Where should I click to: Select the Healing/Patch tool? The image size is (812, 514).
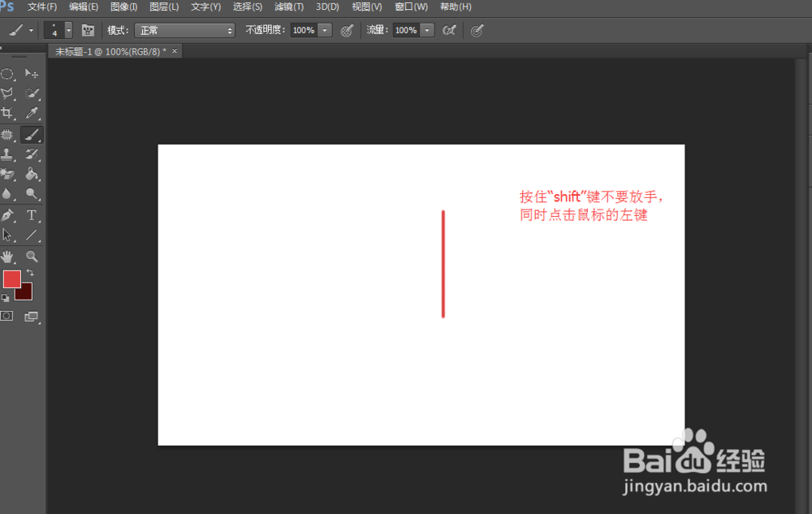pos(7,135)
